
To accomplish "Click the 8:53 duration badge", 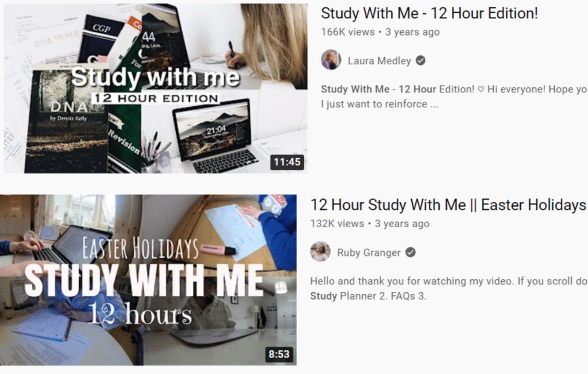I will tap(279, 354).
